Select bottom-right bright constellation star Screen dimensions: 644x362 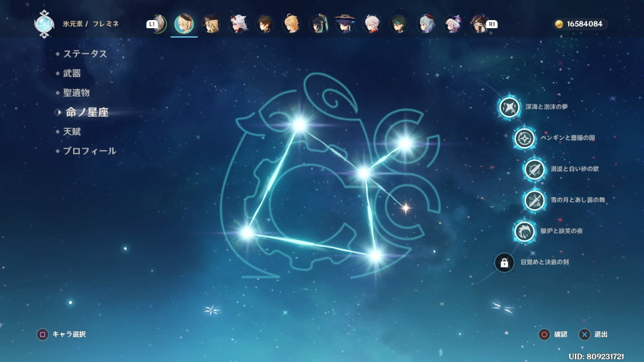point(376,255)
